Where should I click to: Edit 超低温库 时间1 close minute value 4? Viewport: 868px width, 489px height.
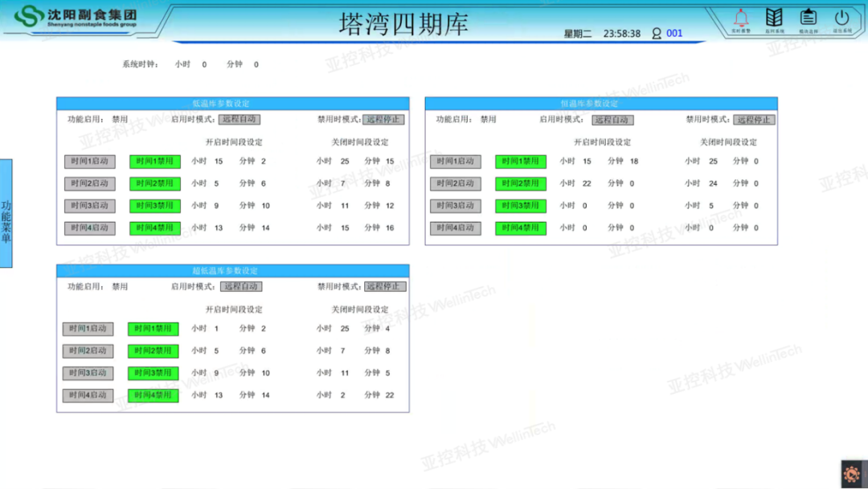pyautogui.click(x=387, y=328)
